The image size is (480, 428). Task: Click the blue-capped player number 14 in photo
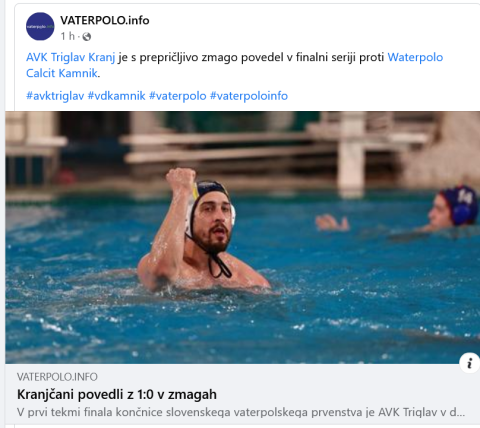pyautogui.click(x=453, y=208)
